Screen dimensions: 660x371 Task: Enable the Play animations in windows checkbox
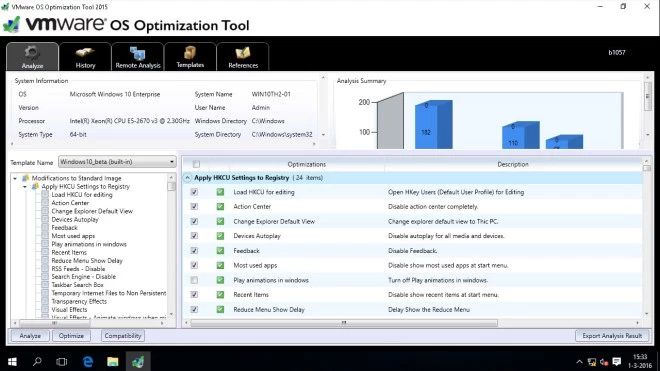click(x=194, y=280)
